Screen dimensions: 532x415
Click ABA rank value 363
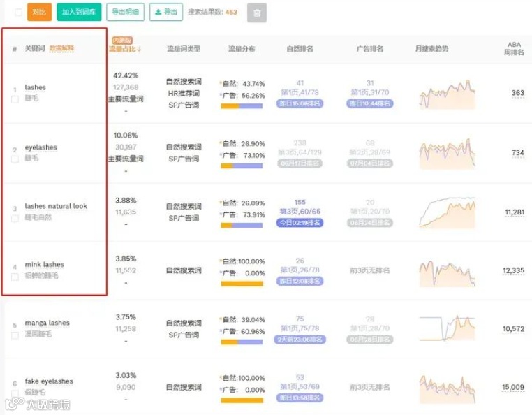pyautogui.click(x=518, y=93)
